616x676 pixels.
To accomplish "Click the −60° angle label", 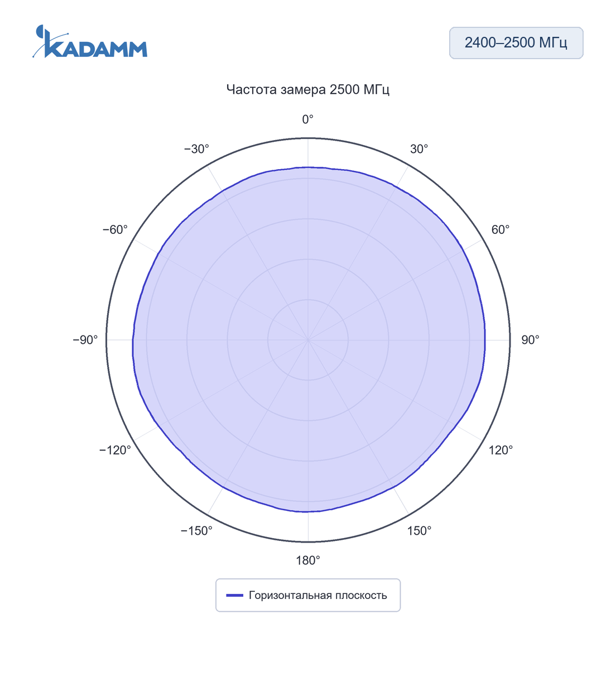I will [x=115, y=230].
